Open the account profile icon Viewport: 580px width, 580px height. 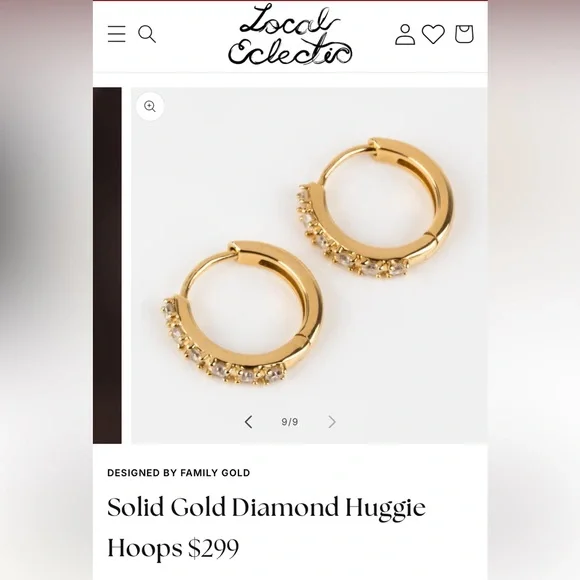click(x=405, y=34)
